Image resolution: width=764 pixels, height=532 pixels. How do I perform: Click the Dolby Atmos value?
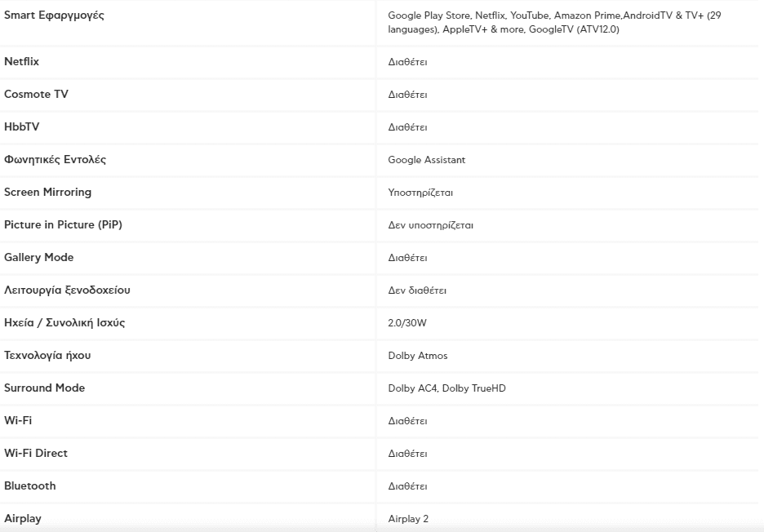(418, 356)
